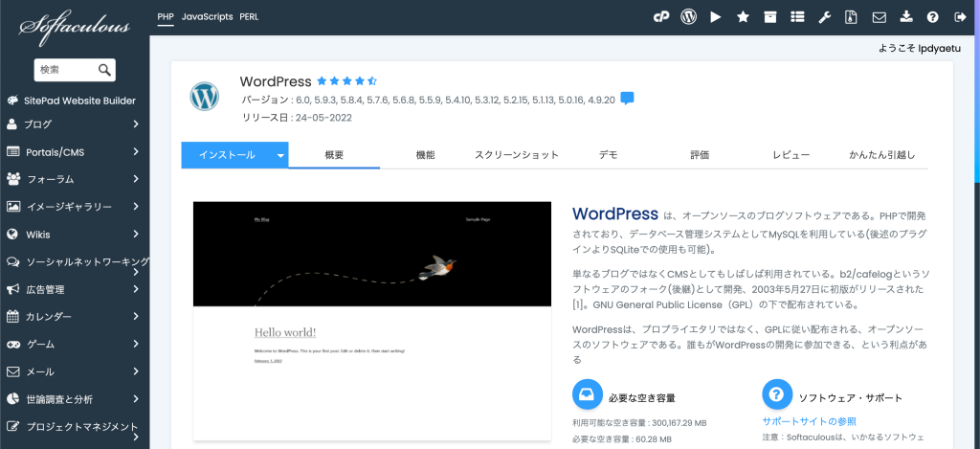Click the play demos icon

click(716, 17)
